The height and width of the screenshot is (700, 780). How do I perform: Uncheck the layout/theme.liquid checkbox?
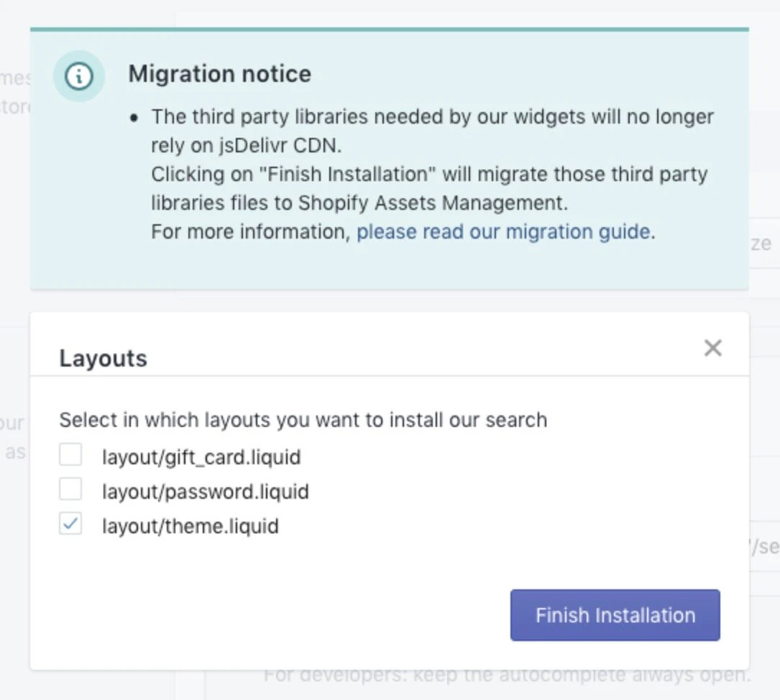pyautogui.click(x=70, y=525)
